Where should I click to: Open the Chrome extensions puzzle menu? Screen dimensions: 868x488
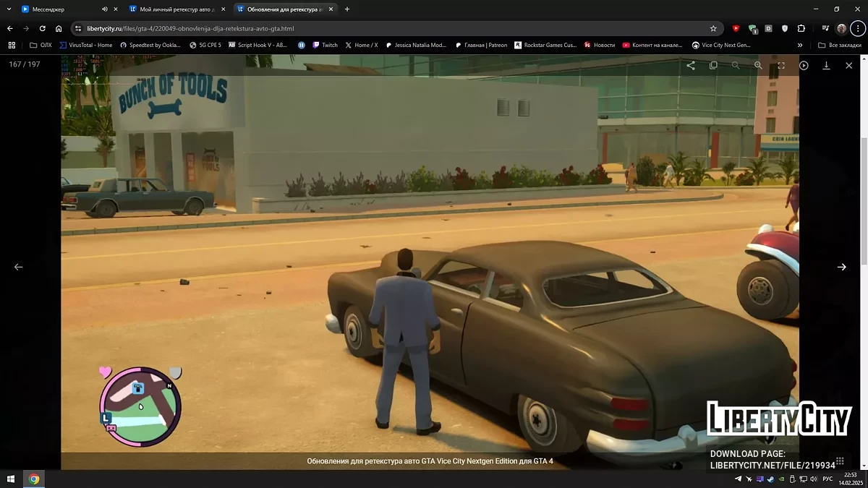(801, 29)
